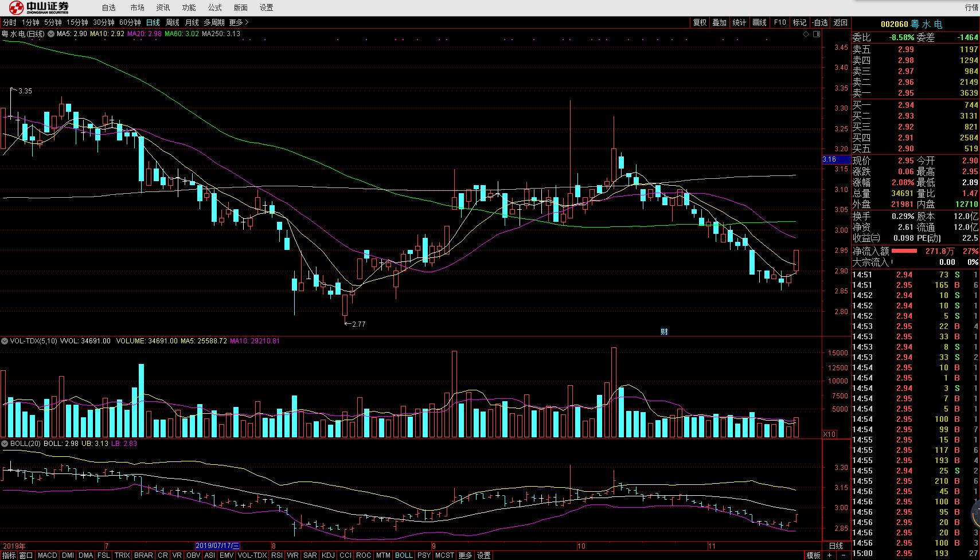Switch indicator to MTM
This screenshot has width=980, height=560.
(x=383, y=555)
